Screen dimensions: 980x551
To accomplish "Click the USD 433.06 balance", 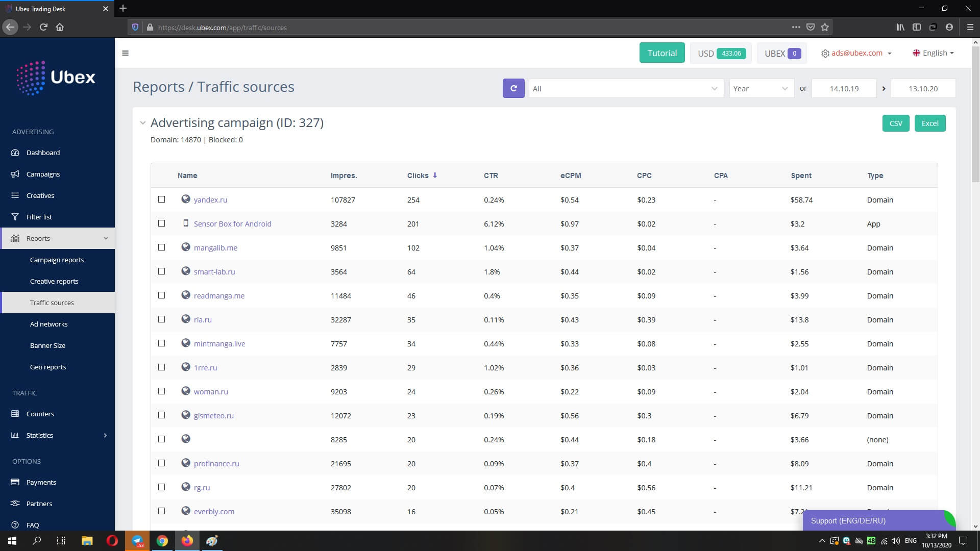I will pyautogui.click(x=721, y=53).
